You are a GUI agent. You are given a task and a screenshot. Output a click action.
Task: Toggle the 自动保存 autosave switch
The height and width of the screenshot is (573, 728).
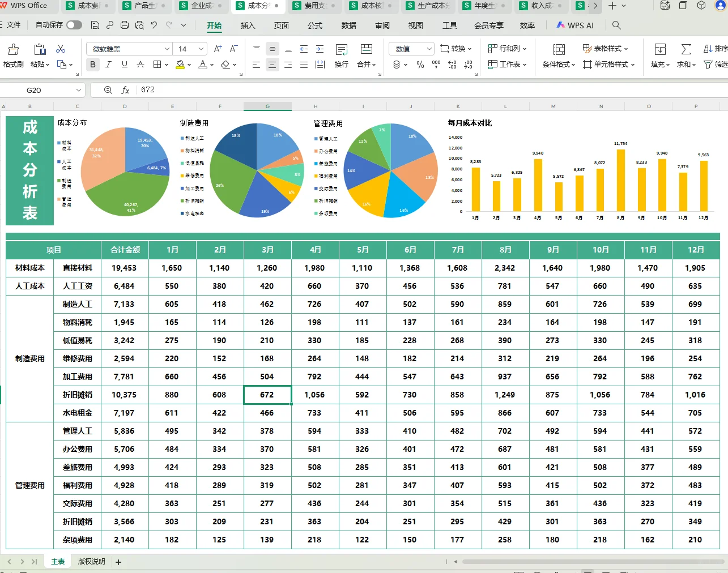click(x=74, y=25)
